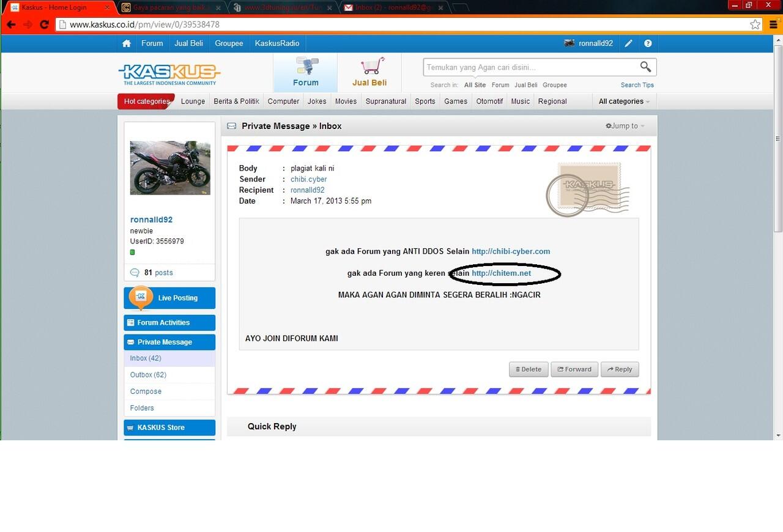Open the Computer category
783x532 pixels.
[283, 102]
